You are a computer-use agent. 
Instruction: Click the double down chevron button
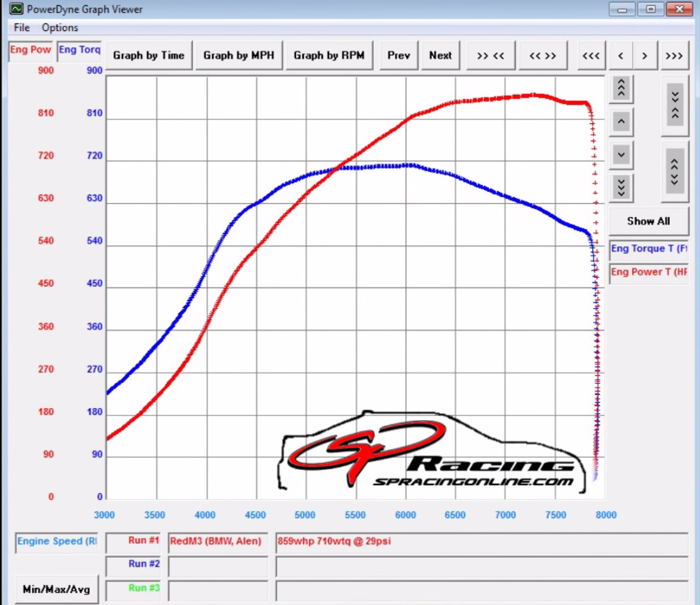(621, 187)
